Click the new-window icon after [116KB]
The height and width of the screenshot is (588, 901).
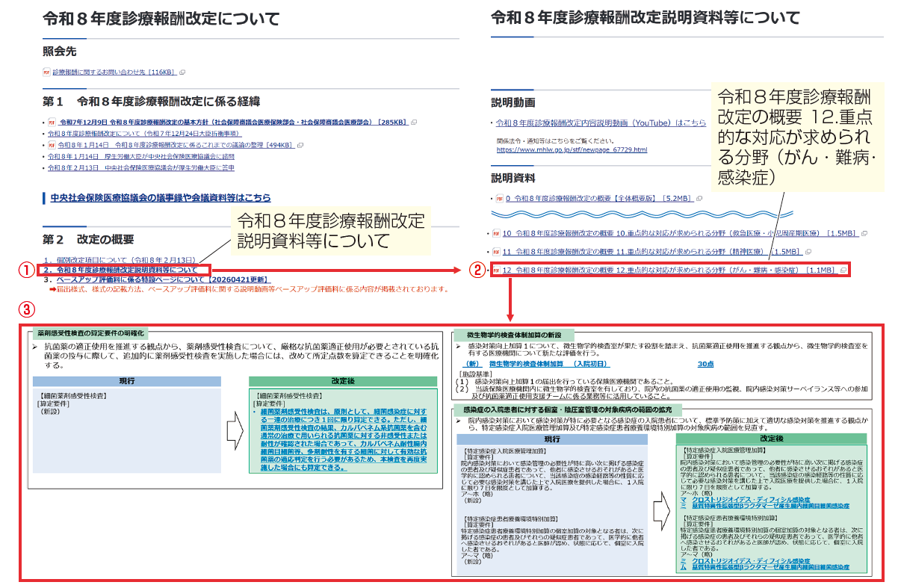(x=182, y=72)
